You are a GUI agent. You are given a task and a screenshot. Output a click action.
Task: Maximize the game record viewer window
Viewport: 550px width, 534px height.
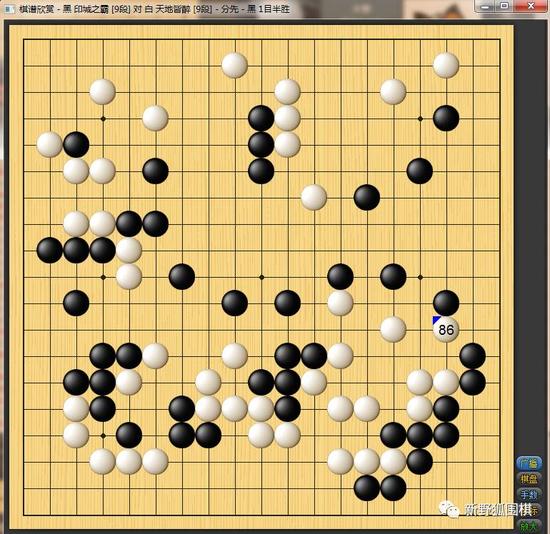point(504,6)
